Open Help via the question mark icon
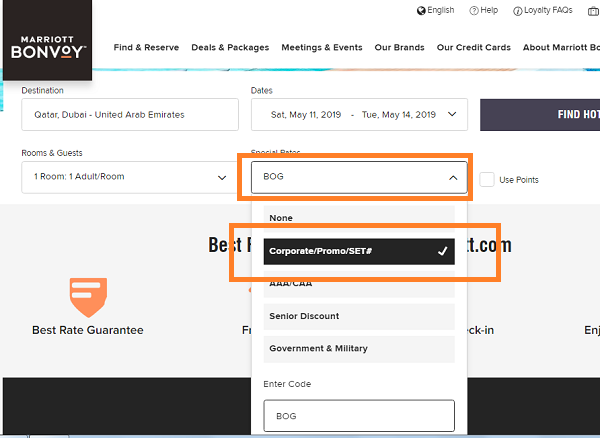This screenshot has height=438, width=600. [x=474, y=11]
